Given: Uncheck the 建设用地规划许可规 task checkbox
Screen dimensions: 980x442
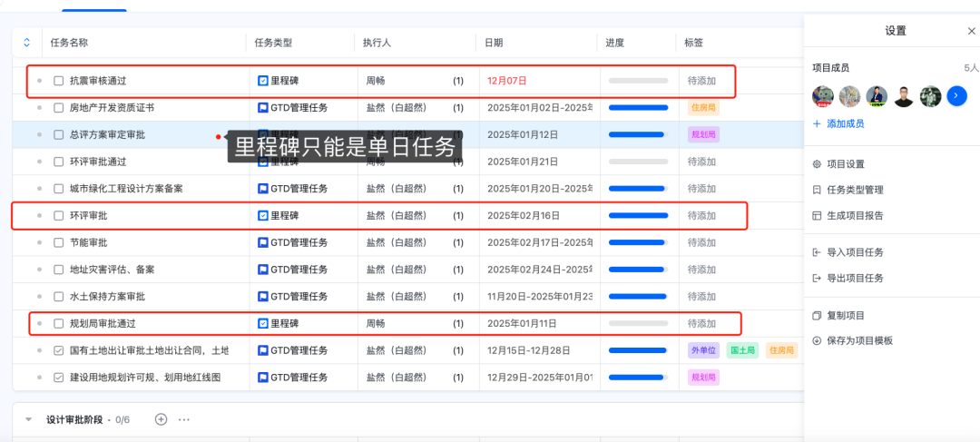Looking at the screenshot, I should [x=59, y=378].
